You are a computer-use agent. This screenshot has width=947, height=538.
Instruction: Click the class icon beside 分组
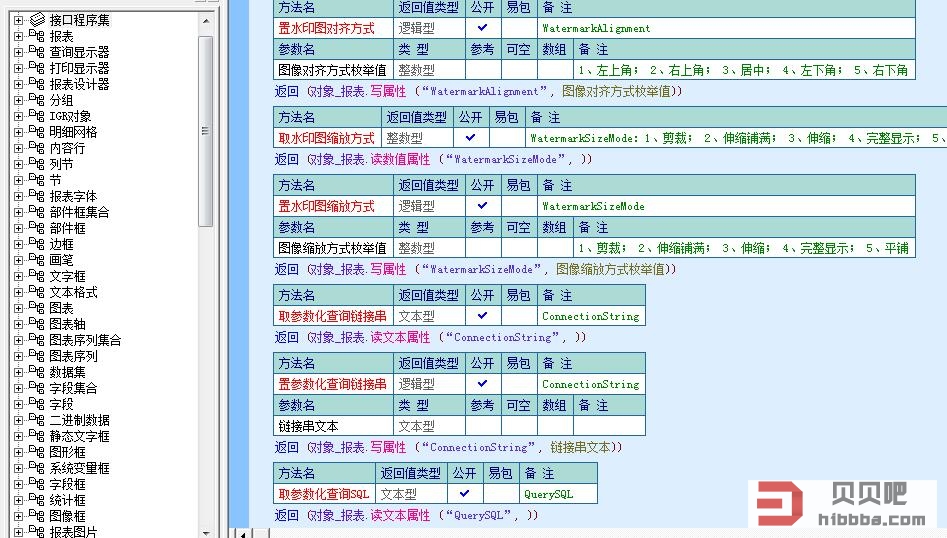tap(37, 100)
